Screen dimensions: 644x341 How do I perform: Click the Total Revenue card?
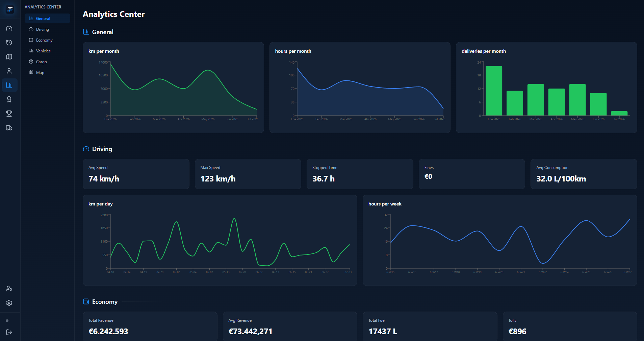[150, 326]
